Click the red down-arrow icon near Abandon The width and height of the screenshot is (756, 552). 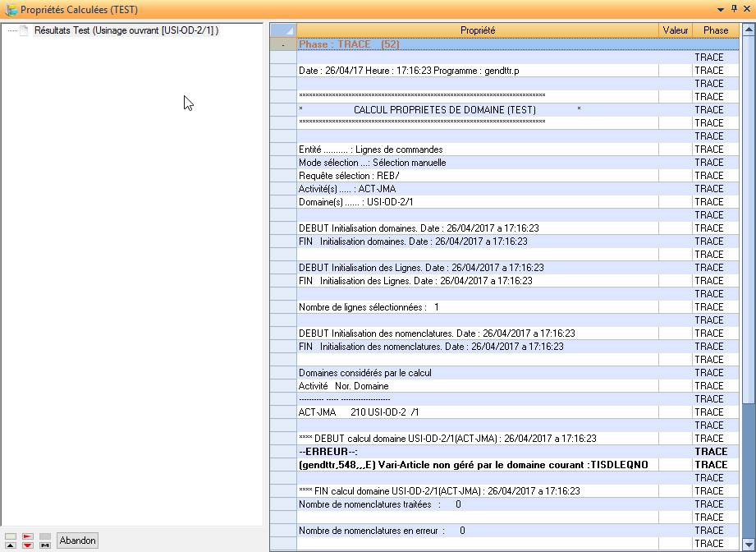27,545
